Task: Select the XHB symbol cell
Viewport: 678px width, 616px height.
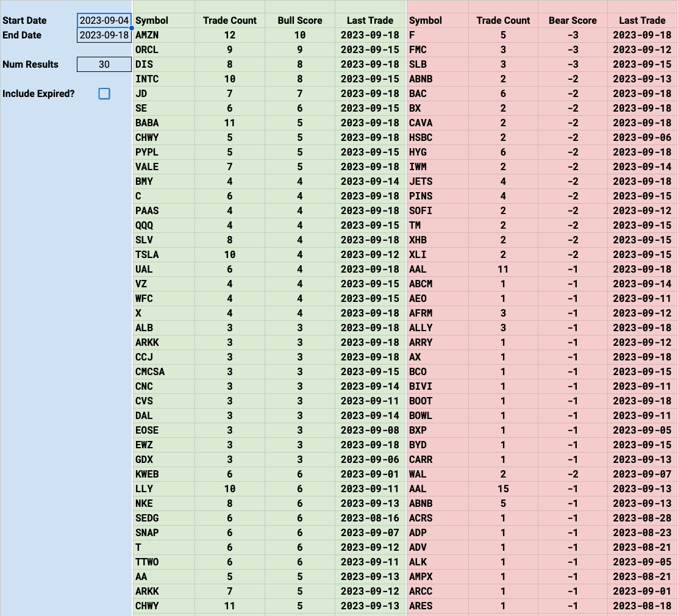Action: click(438, 240)
